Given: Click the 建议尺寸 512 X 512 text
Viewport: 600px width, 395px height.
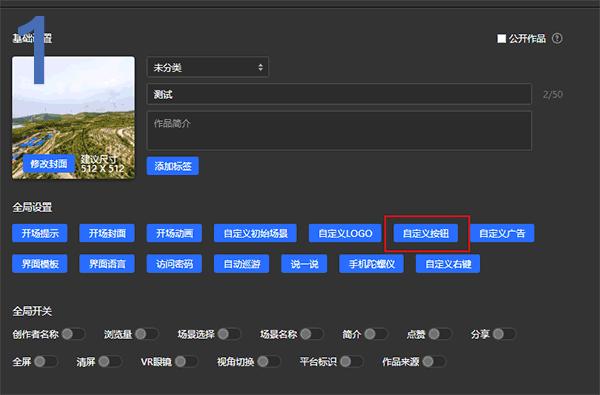Looking at the screenshot, I should coord(103,164).
